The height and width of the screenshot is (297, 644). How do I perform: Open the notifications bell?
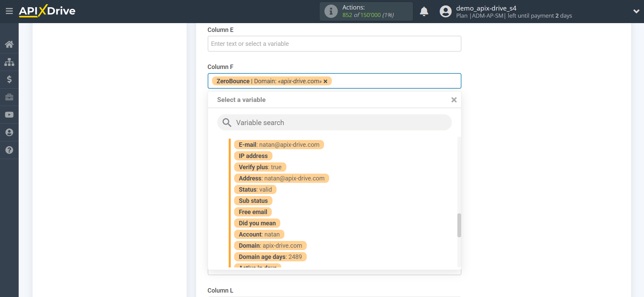click(x=424, y=12)
